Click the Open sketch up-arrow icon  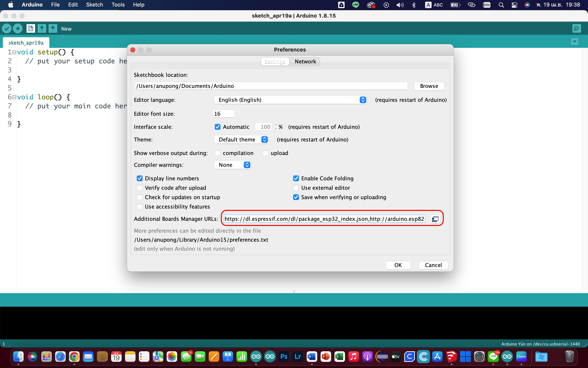click(42, 29)
